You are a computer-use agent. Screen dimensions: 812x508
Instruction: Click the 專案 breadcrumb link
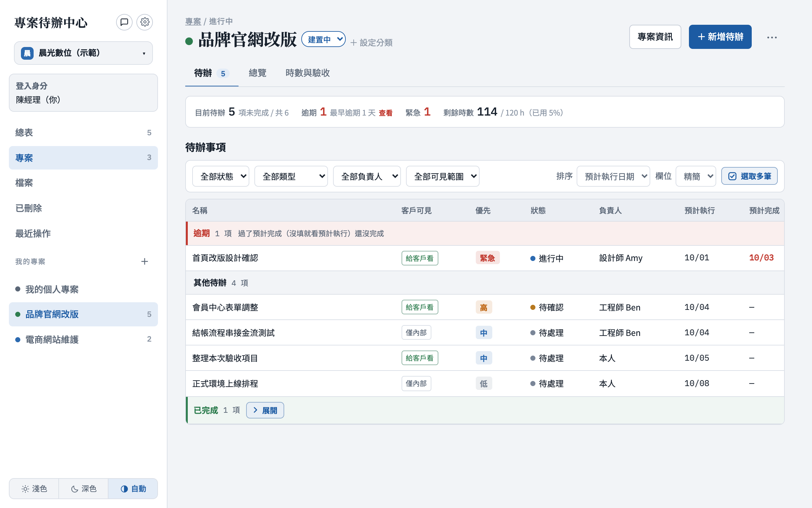click(193, 22)
